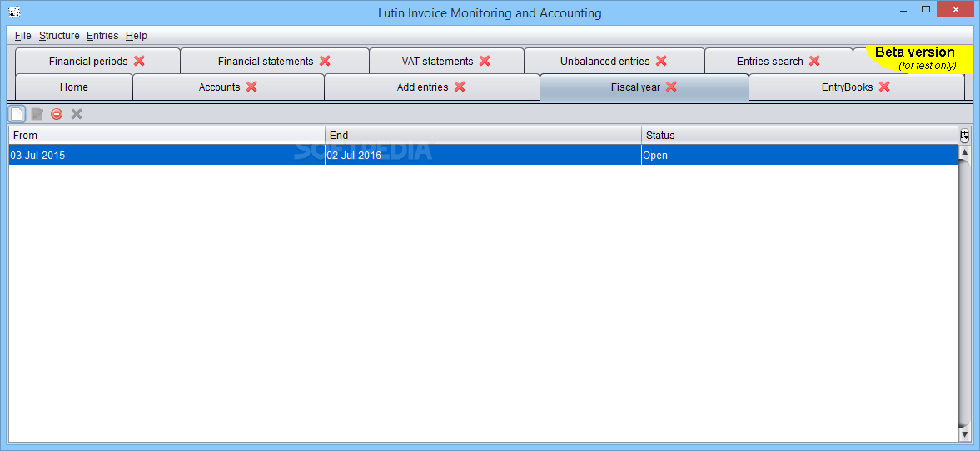
Task: Switch to the Accounts tab
Action: tap(229, 87)
